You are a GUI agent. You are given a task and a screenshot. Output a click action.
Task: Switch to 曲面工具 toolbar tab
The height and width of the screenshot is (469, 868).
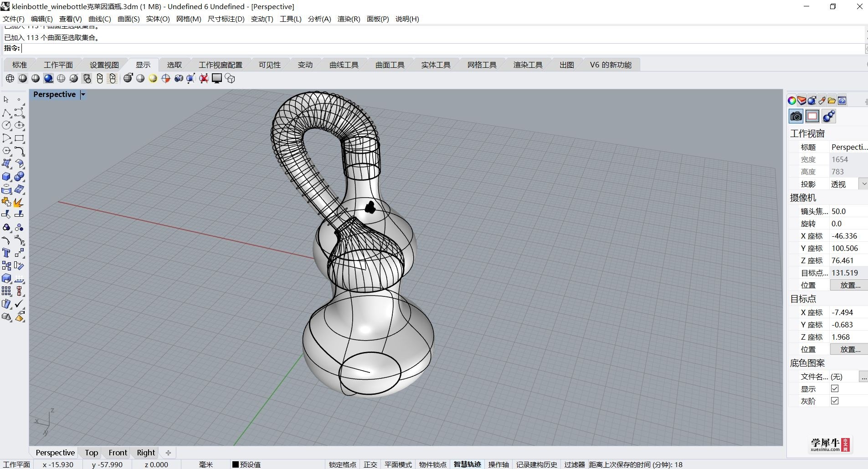coord(390,65)
